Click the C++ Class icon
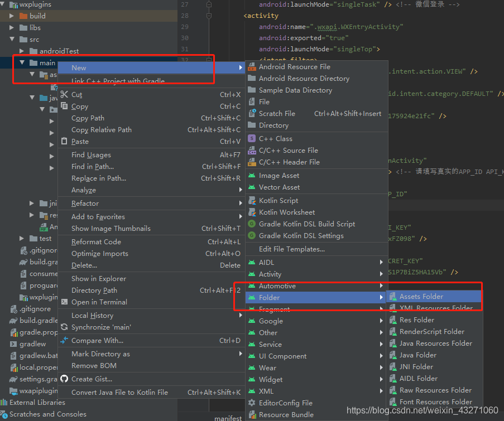Viewport: 504px width, 421px height. 252,138
